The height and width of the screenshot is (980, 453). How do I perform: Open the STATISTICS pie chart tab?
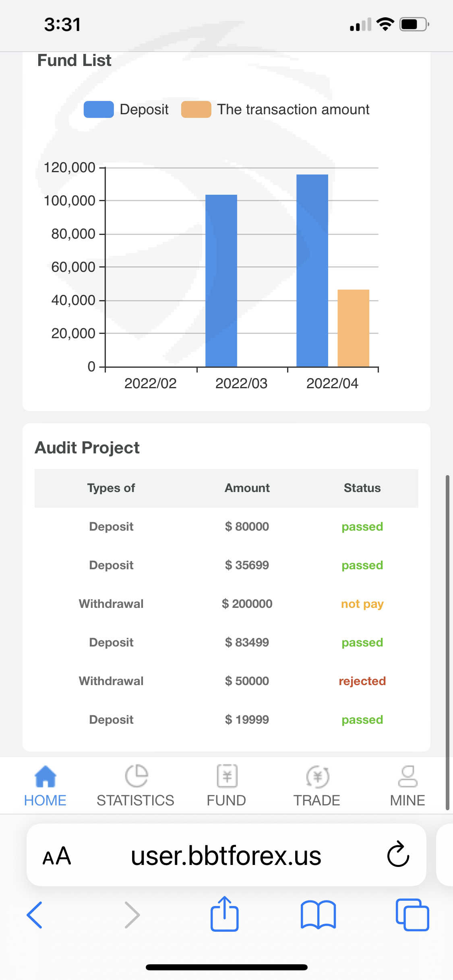[136, 776]
